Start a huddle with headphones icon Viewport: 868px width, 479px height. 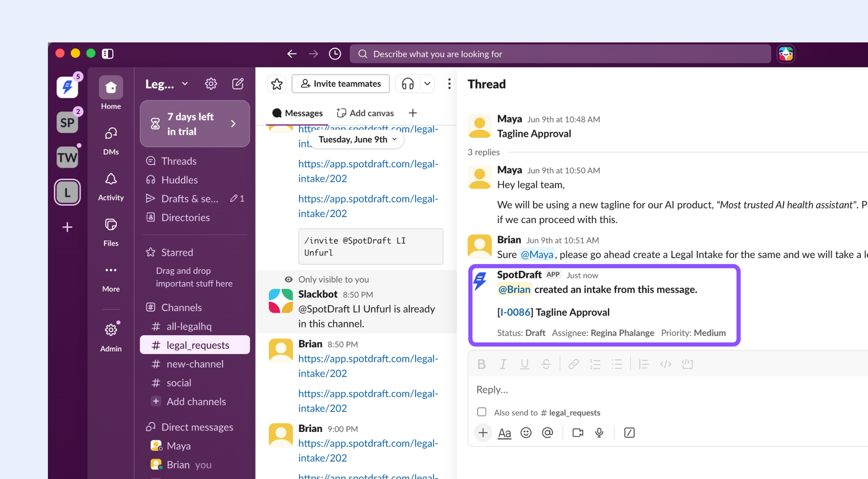(x=408, y=84)
